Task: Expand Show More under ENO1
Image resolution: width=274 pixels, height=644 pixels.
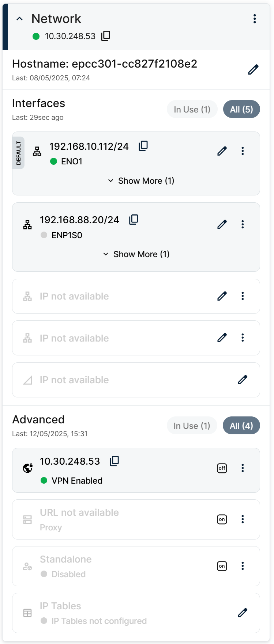Action: coord(141,181)
